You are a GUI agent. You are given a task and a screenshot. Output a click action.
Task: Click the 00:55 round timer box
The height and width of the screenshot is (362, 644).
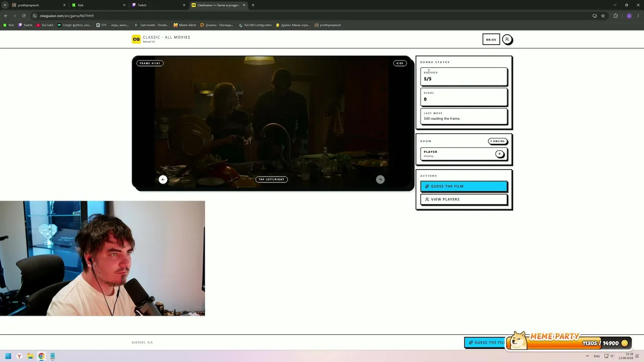pos(491,39)
